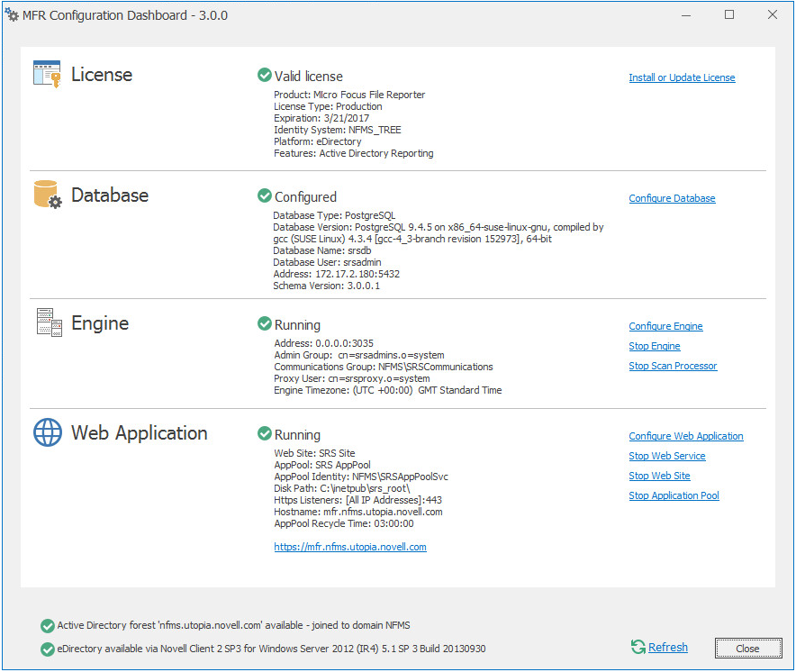This screenshot has height=672, width=796.
Task: Click the green check beside Configured
Action: coord(265,196)
